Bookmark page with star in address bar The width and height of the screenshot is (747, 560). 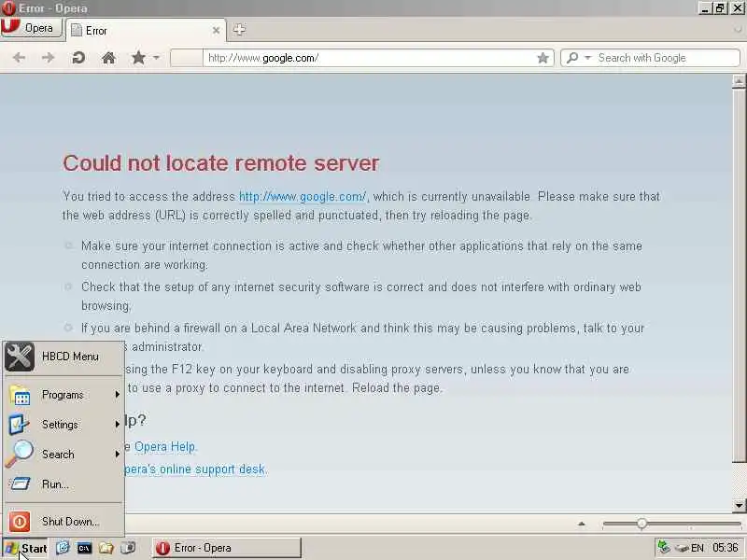[543, 58]
